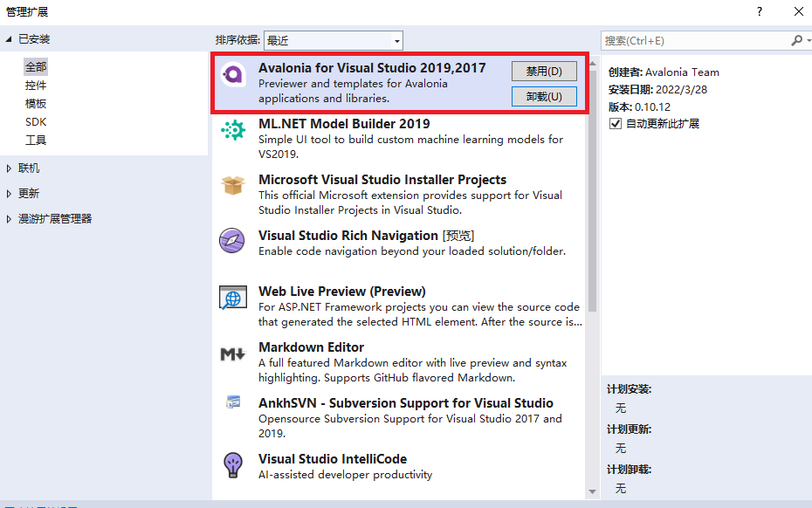812x508 pixels.
Task: Click the 创建者: Avalonia Team text
Action: pos(664,72)
